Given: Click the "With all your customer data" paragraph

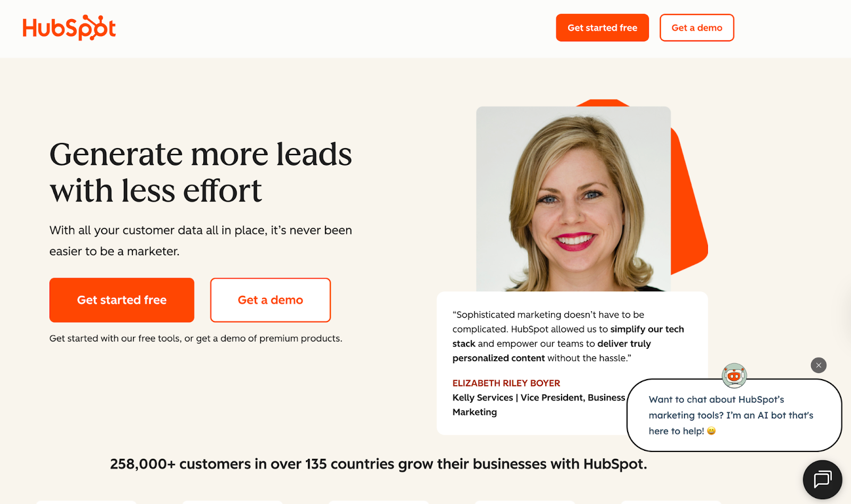Looking at the screenshot, I should (x=201, y=241).
